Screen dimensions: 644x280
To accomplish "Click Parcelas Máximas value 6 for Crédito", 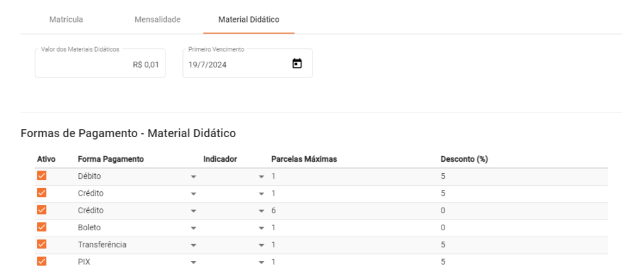I will point(274,210).
